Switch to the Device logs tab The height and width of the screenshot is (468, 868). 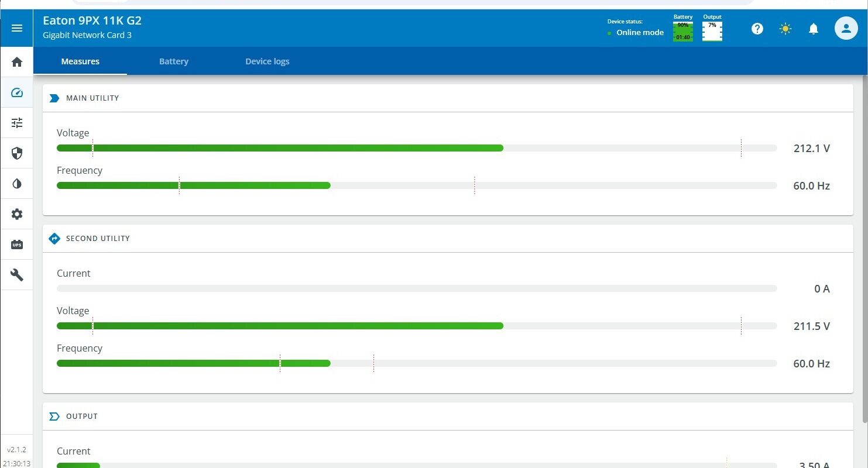click(x=267, y=61)
